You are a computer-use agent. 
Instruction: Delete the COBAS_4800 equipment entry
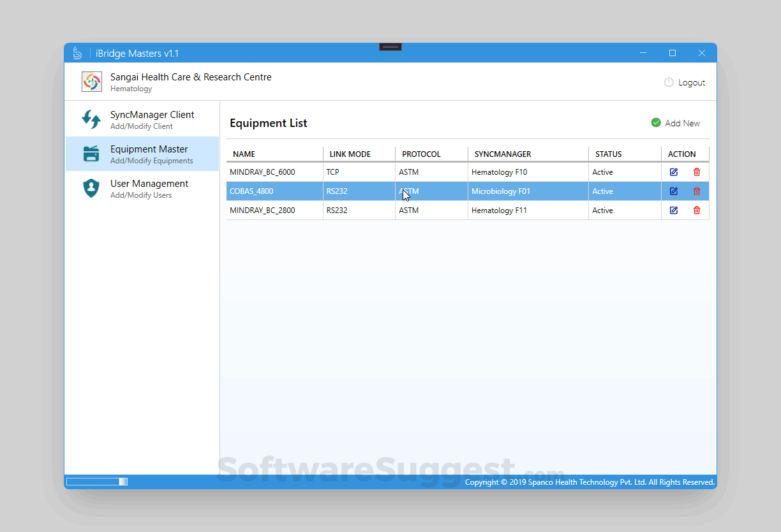[697, 191]
